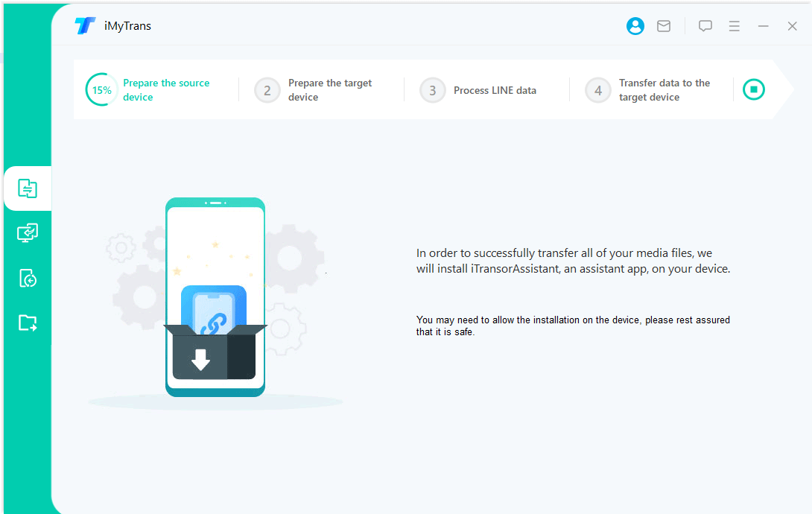Open the mail envelope icon
The height and width of the screenshot is (514, 812).
(x=663, y=26)
